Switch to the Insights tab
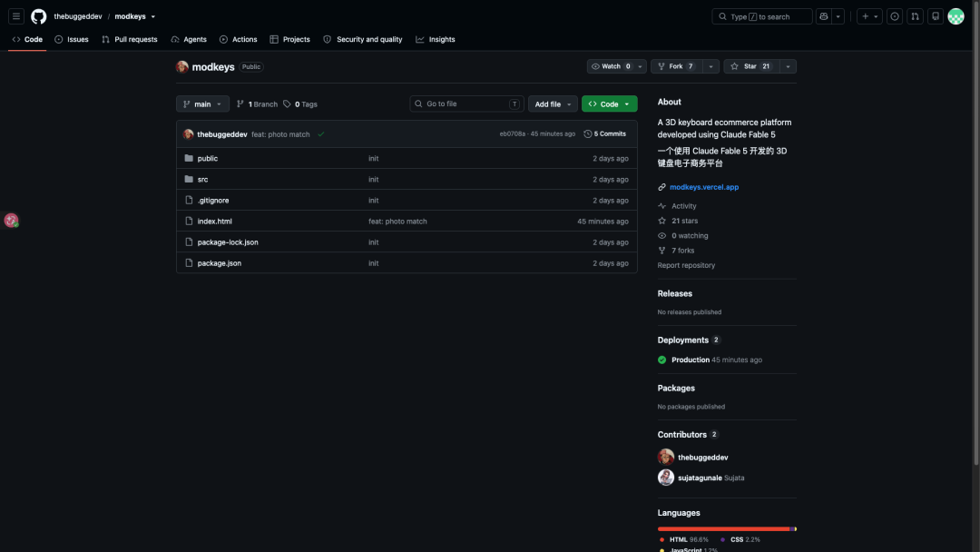Image resolution: width=980 pixels, height=552 pixels. (x=436, y=39)
